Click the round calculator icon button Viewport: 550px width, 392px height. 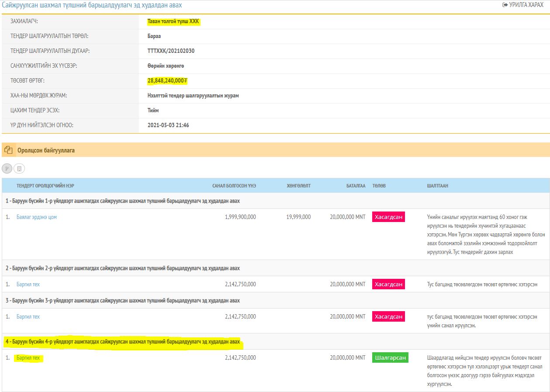(19, 169)
